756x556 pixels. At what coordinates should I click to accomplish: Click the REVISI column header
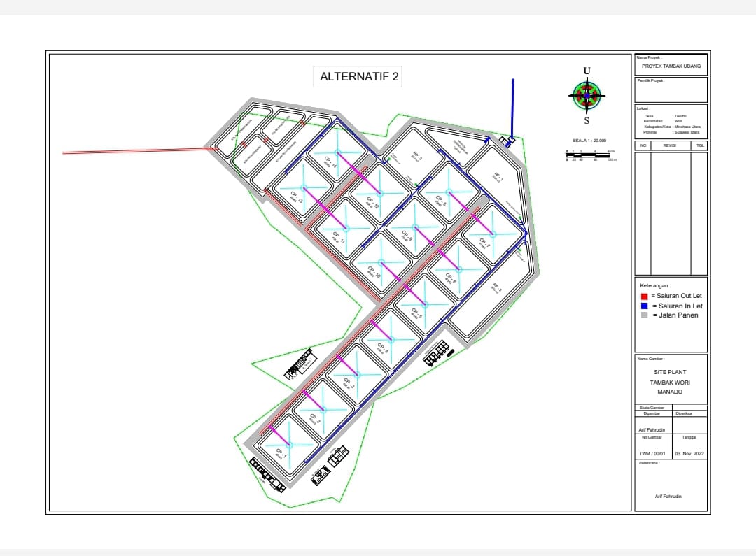[670, 145]
